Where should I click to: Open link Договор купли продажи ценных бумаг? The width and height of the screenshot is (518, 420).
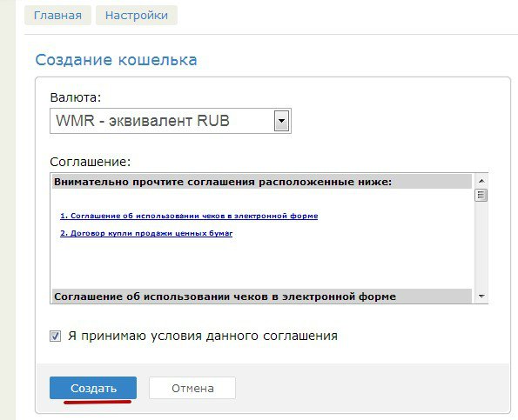coord(146,234)
